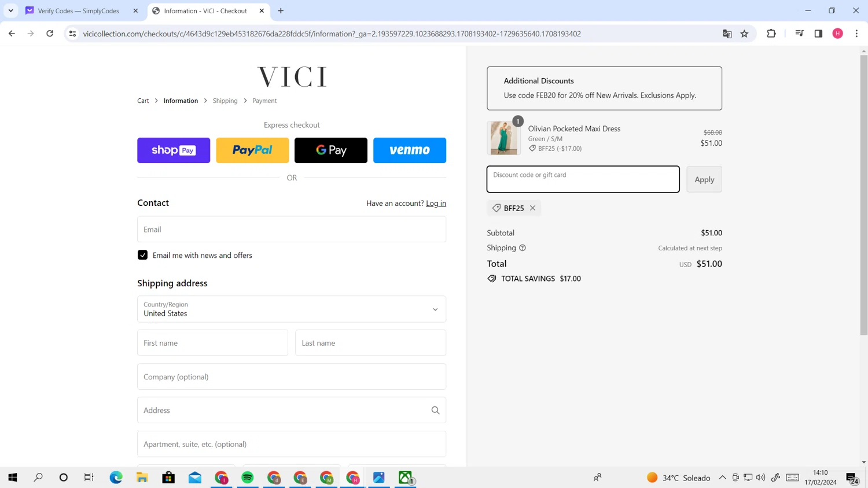Viewport: 868px width, 488px height.
Task: Click the page vertical scrollbar
Action: tap(863, 195)
